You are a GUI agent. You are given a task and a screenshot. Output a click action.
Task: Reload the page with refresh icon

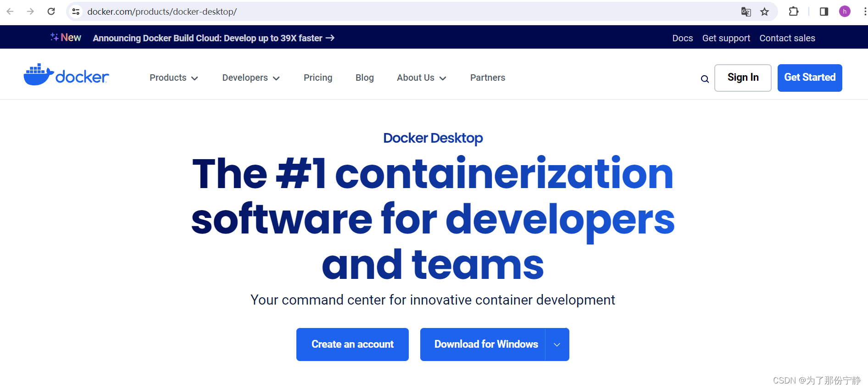pos(51,11)
